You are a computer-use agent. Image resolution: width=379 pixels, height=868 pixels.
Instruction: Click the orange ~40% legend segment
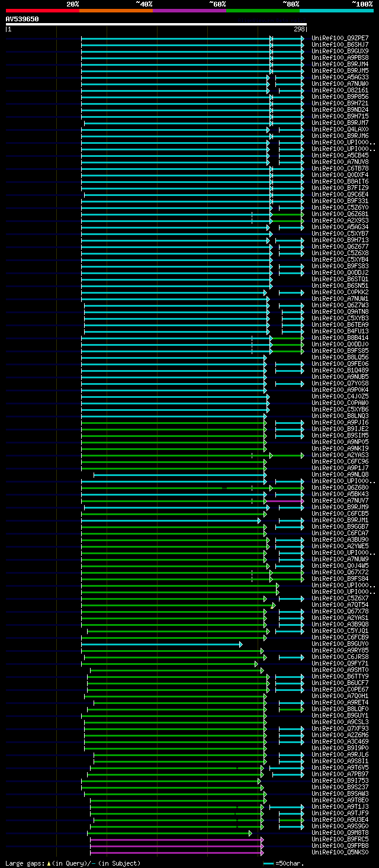[x=116, y=11]
